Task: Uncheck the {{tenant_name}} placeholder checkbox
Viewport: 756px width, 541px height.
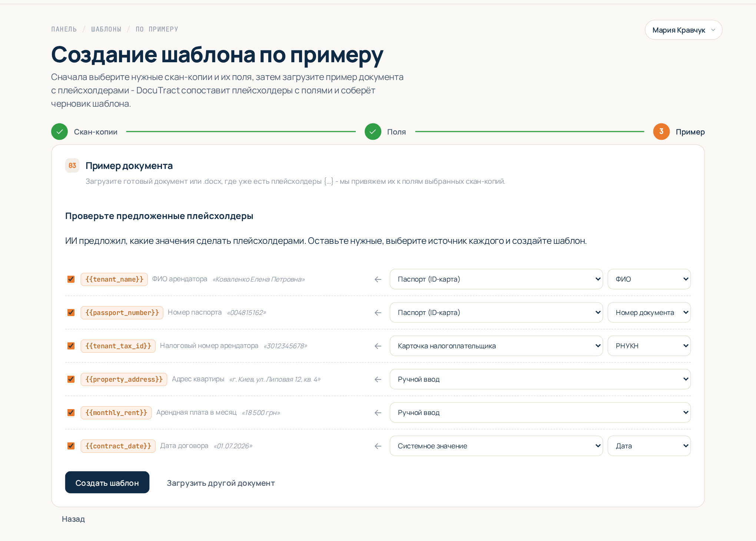Action: point(71,279)
